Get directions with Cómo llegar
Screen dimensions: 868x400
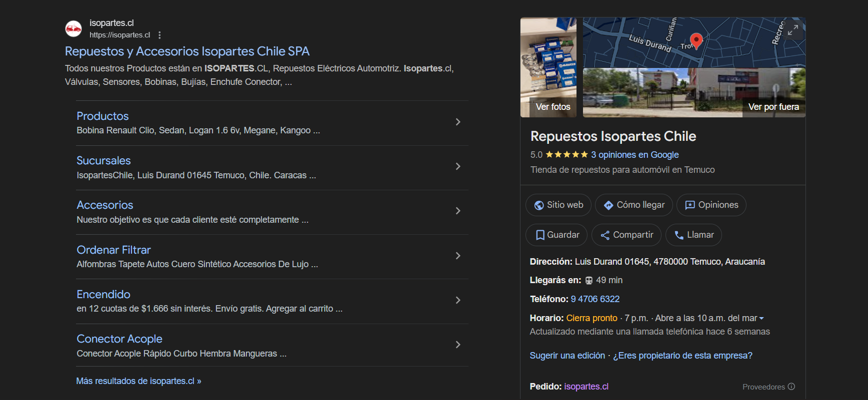pyautogui.click(x=634, y=205)
